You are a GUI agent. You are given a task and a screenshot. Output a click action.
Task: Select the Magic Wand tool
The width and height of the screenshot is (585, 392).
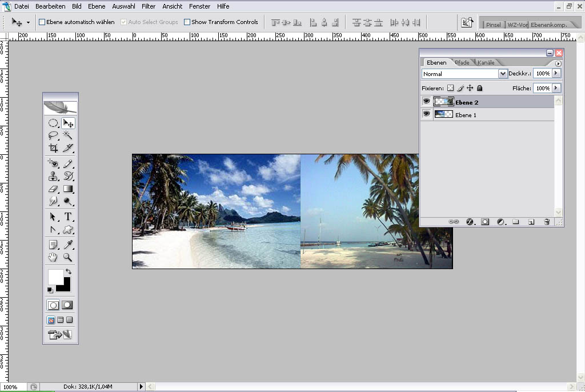coord(68,135)
